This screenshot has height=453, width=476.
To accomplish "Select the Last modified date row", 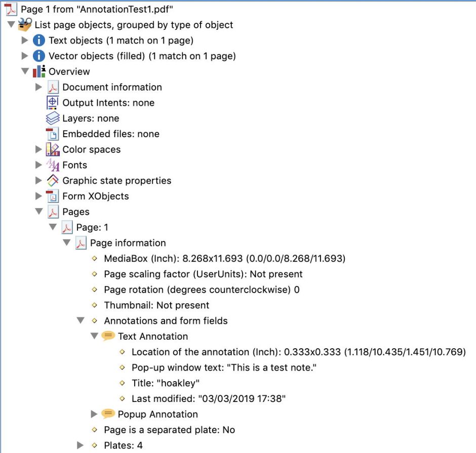I will point(209,399).
